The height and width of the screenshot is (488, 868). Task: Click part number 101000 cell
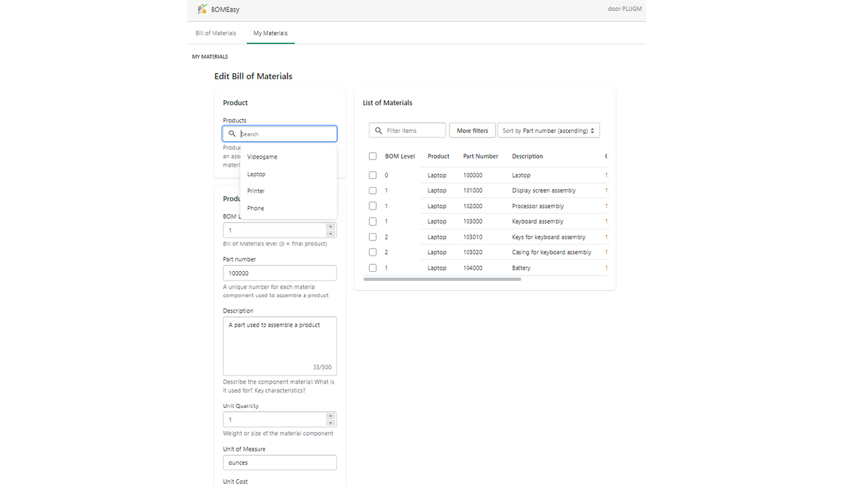click(473, 190)
